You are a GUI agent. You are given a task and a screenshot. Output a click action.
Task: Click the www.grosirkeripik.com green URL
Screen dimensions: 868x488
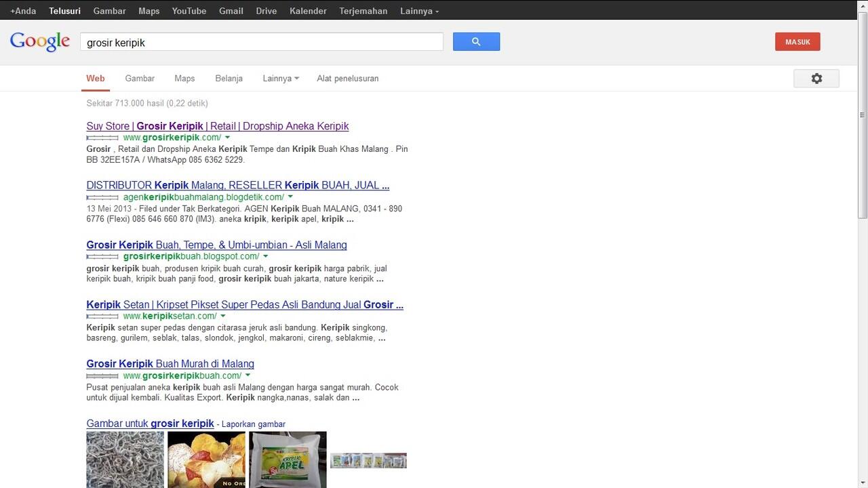(x=172, y=138)
